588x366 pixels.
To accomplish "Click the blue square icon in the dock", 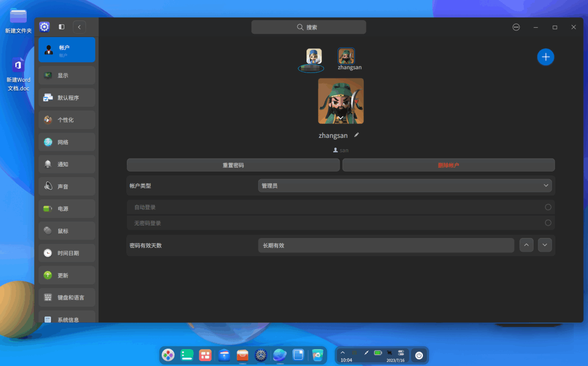I will 298,355.
